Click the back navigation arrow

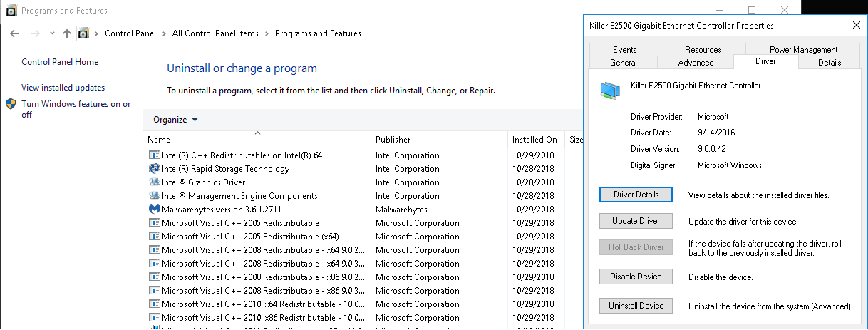coord(15,33)
